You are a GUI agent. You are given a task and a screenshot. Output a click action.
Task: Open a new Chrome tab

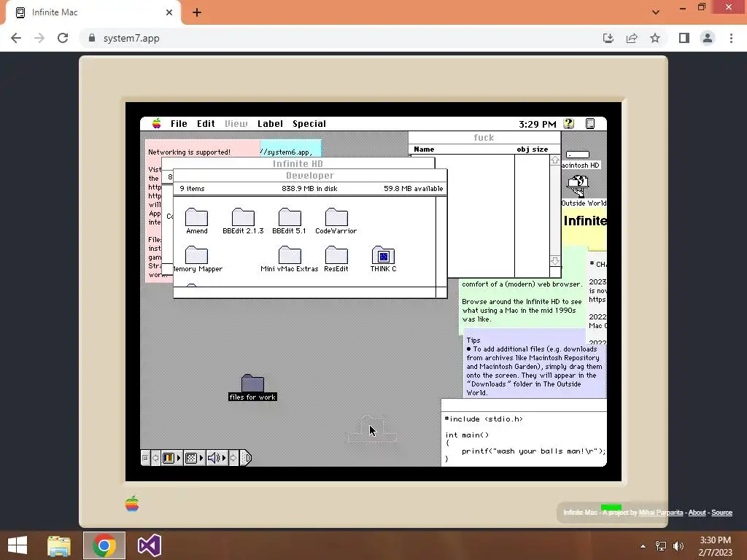[x=197, y=12]
